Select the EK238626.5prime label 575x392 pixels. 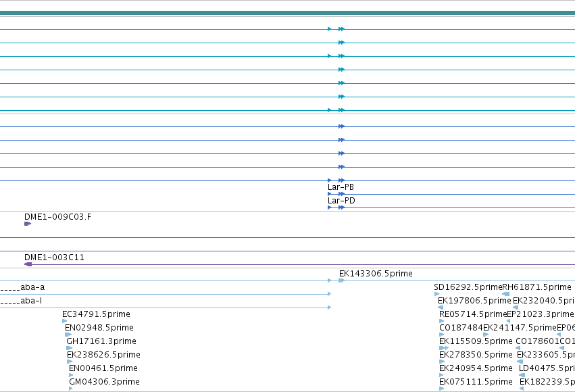(x=103, y=355)
